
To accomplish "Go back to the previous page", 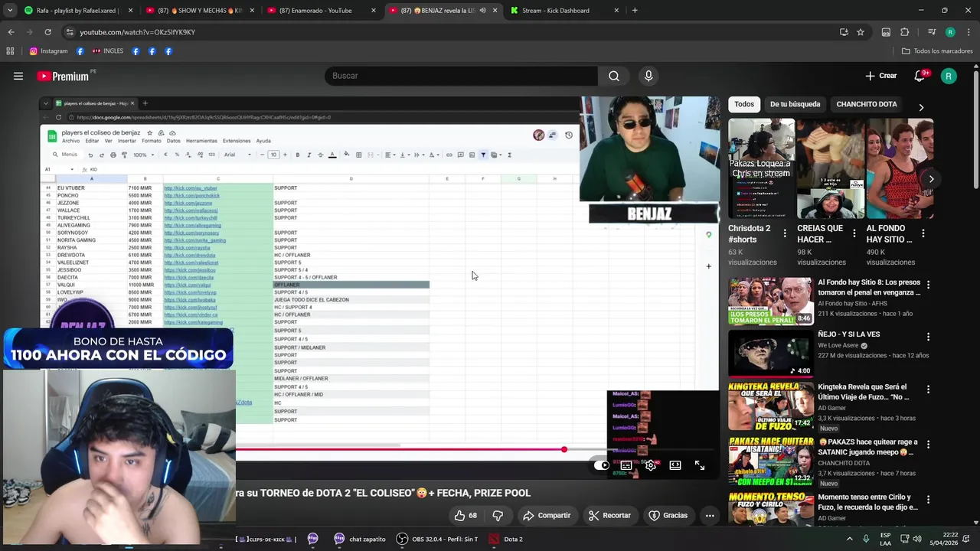I will pos(11,32).
